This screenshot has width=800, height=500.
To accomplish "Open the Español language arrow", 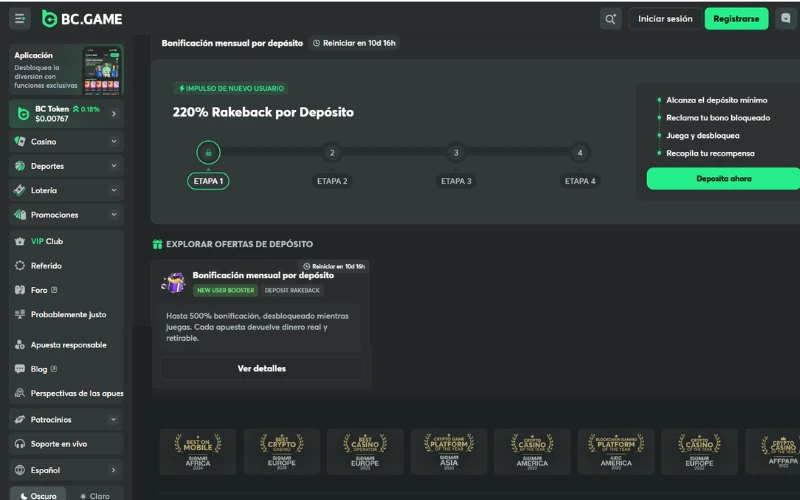I will point(113,470).
